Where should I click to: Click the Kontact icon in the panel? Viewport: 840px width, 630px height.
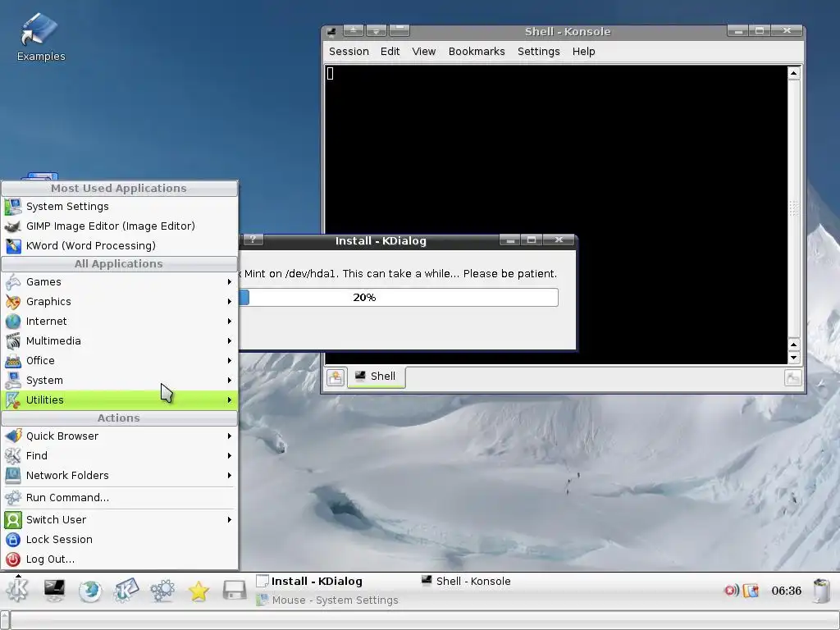click(x=126, y=591)
